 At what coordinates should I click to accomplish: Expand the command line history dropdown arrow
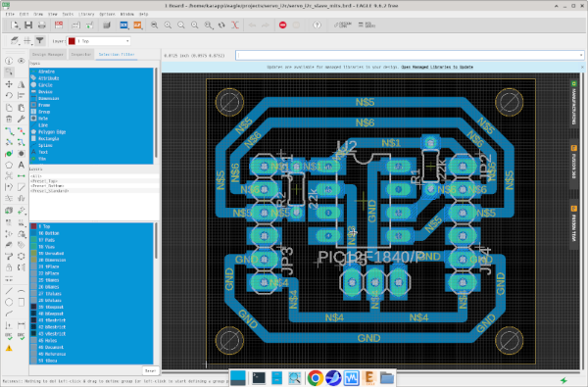(581, 56)
